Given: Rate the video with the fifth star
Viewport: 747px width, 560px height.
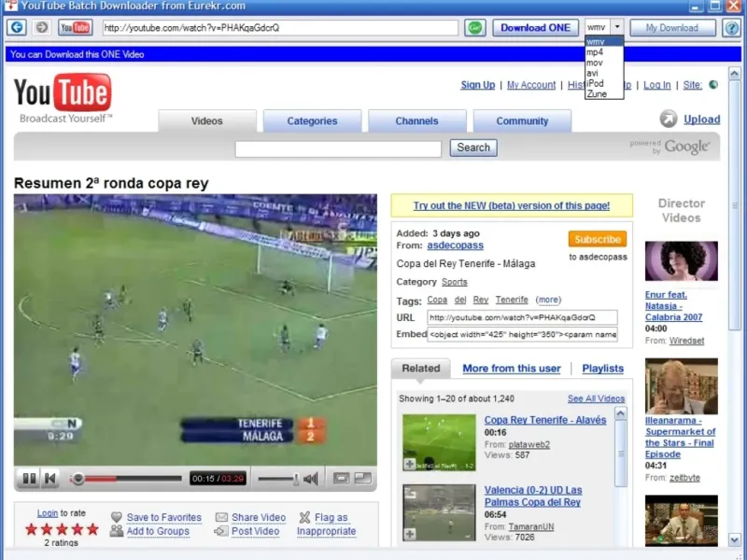Looking at the screenshot, I should [x=92, y=529].
